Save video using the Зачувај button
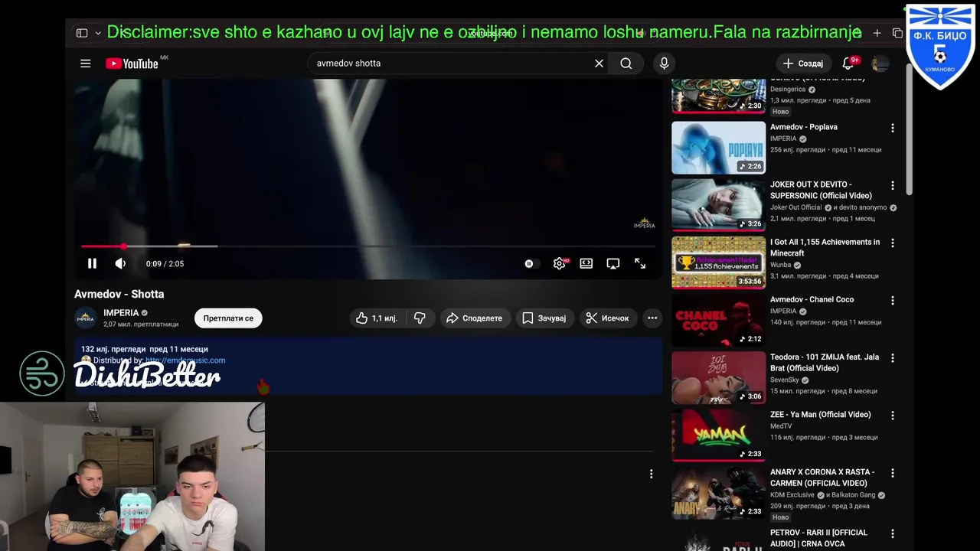 tap(544, 318)
